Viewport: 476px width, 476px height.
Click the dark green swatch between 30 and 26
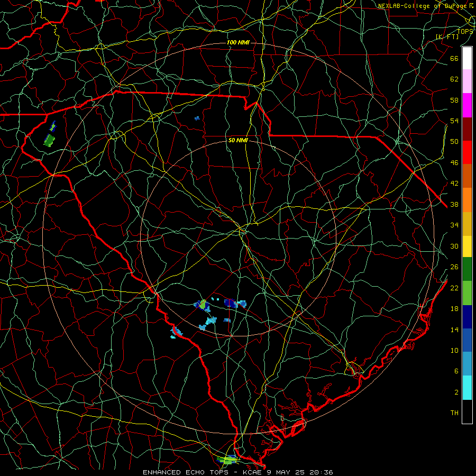pyautogui.click(x=467, y=269)
